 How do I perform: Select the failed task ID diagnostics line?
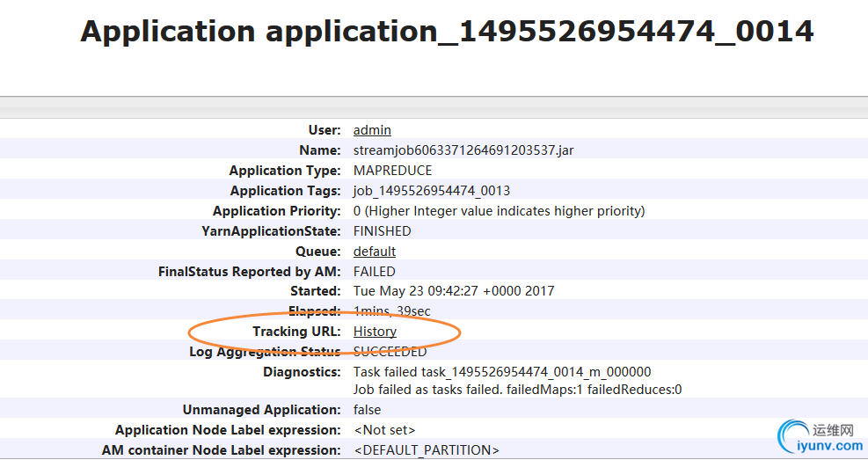pyautogui.click(x=502, y=372)
